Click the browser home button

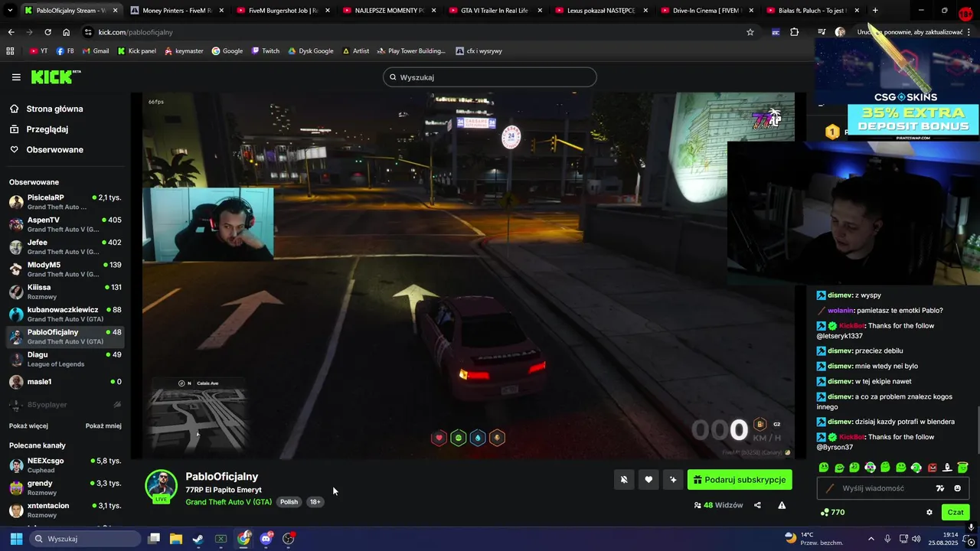[x=66, y=32]
